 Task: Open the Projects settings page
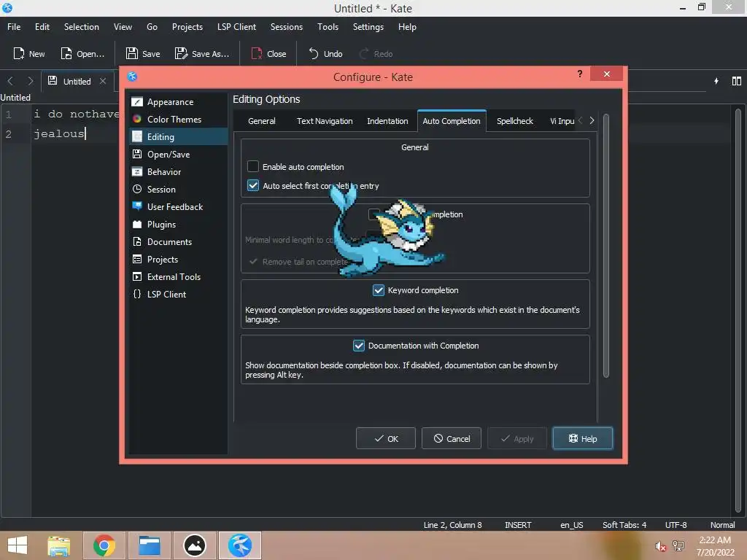178,260
